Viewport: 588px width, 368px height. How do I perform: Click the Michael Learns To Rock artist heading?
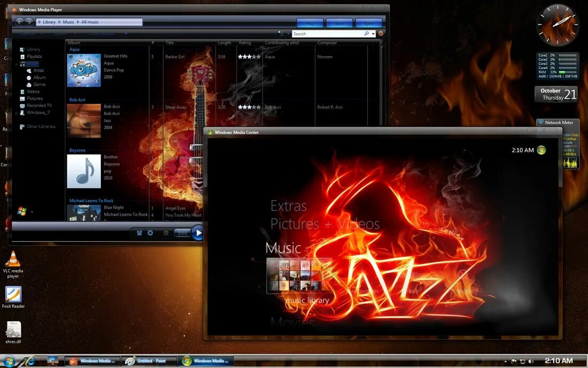pyautogui.click(x=91, y=201)
